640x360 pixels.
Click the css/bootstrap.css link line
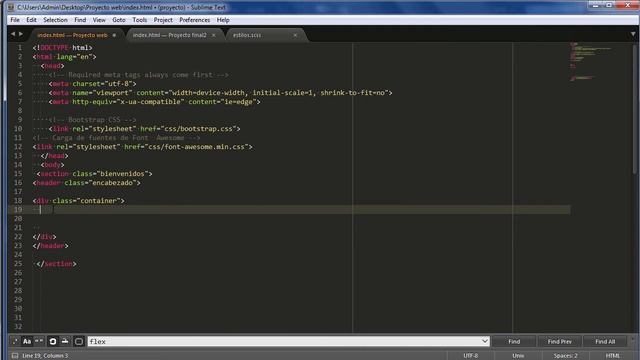144,129
